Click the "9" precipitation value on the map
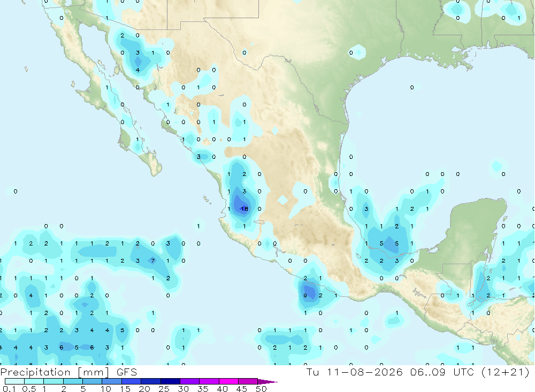The height and width of the screenshot is (392, 535). coord(305,295)
